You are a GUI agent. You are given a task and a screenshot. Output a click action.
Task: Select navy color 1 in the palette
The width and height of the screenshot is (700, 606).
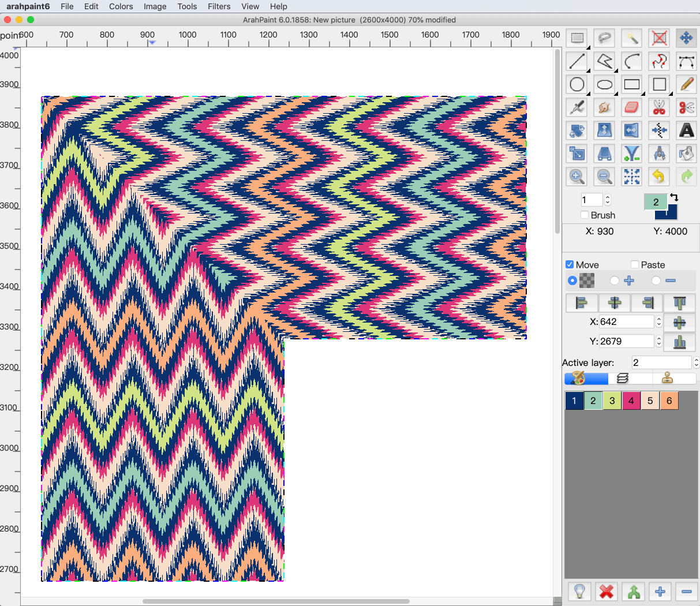[574, 401]
